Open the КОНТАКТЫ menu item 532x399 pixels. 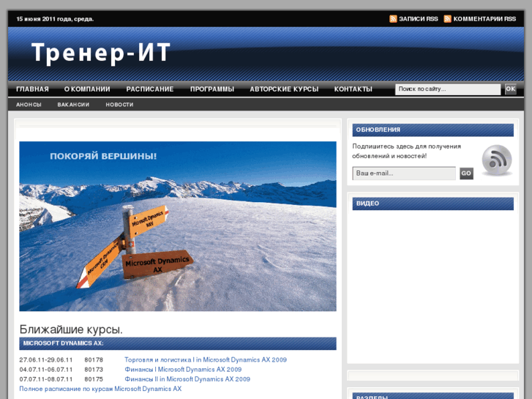click(353, 89)
